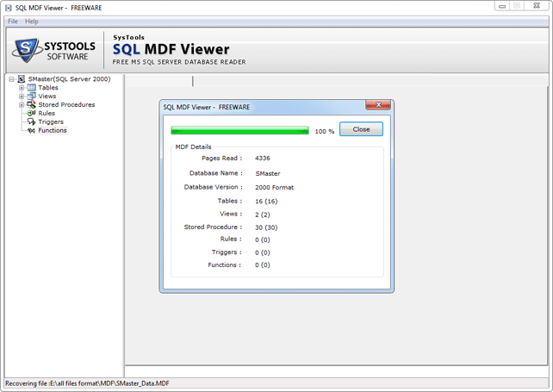Image resolution: width=553 pixels, height=392 pixels.
Task: Click the blank tab above content pane
Action: click(159, 81)
